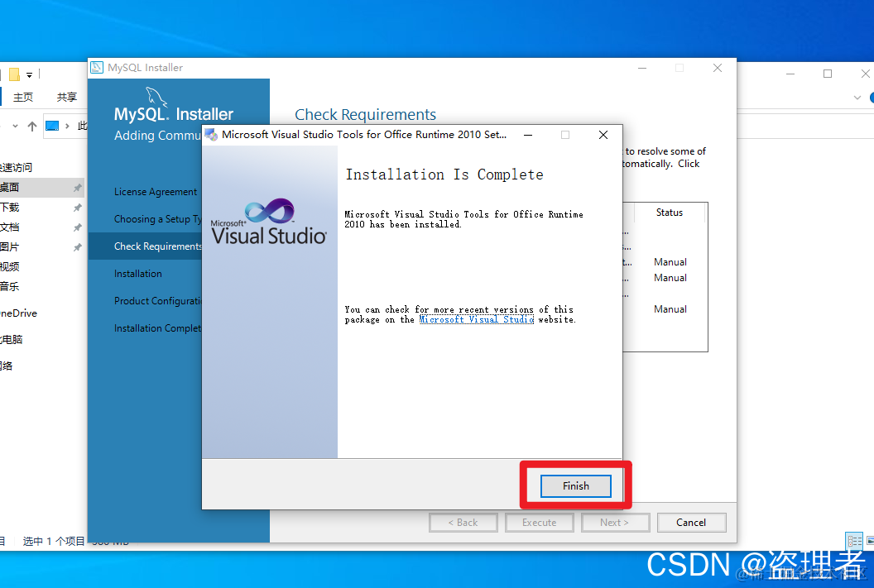The image size is (874, 588).
Task: Minimize the Visual Studio Tools setup dialog
Action: coord(528,135)
